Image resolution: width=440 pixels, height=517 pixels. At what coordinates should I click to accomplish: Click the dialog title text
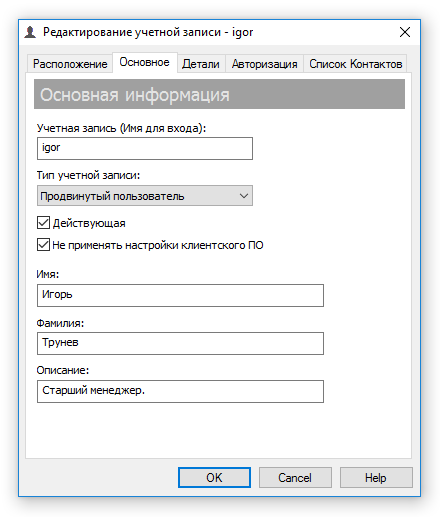(148, 32)
